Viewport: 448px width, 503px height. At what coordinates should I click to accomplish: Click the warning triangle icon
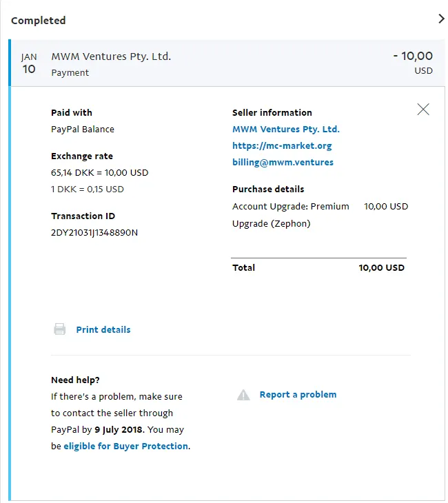[243, 395]
